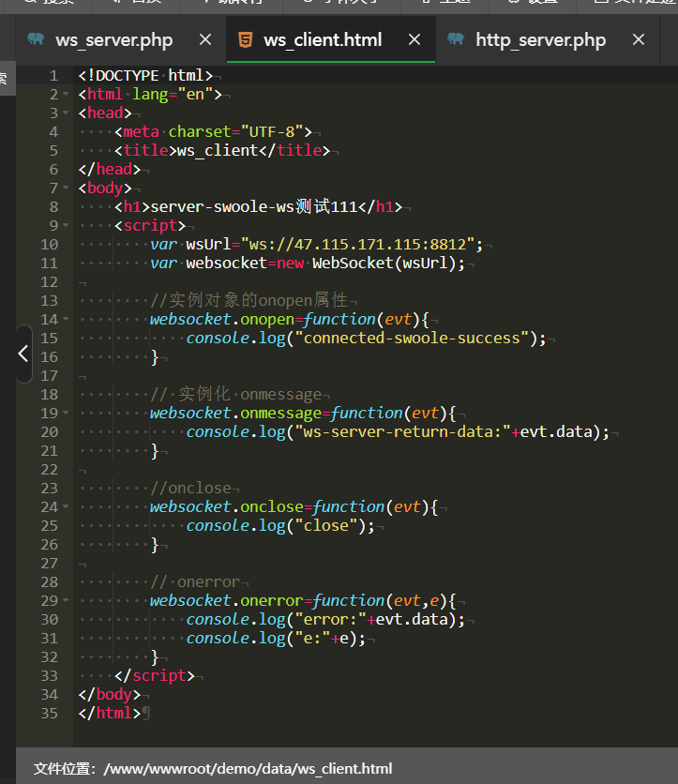The width and height of the screenshot is (678, 784).
Task: Fold the onopen function at line 14
Action: 66,319
